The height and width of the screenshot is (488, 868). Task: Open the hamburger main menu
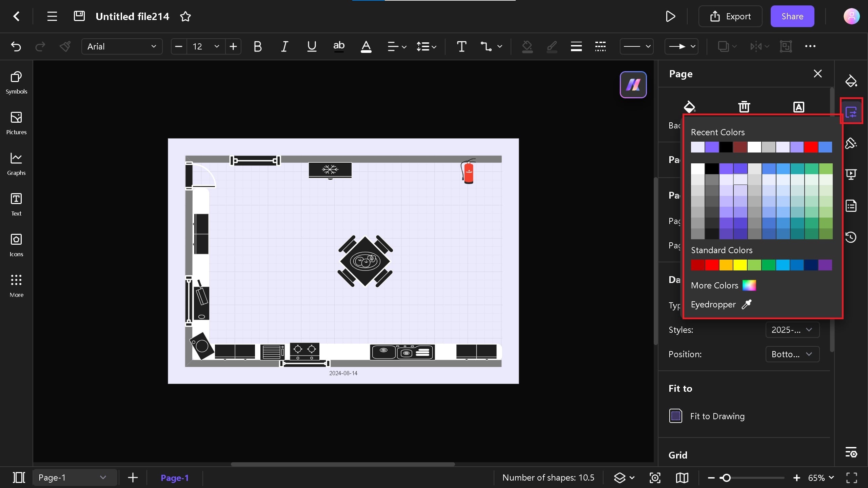pos(52,16)
